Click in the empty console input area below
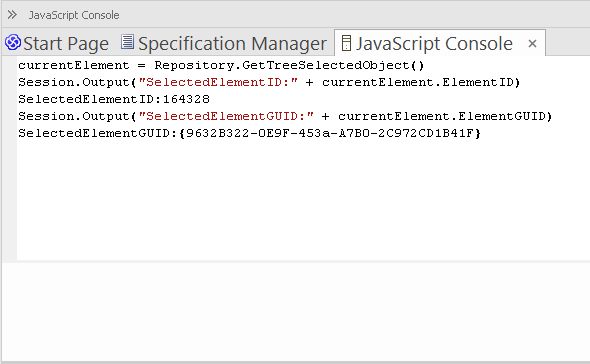Viewport: 590px width, 364px height. pos(296,311)
